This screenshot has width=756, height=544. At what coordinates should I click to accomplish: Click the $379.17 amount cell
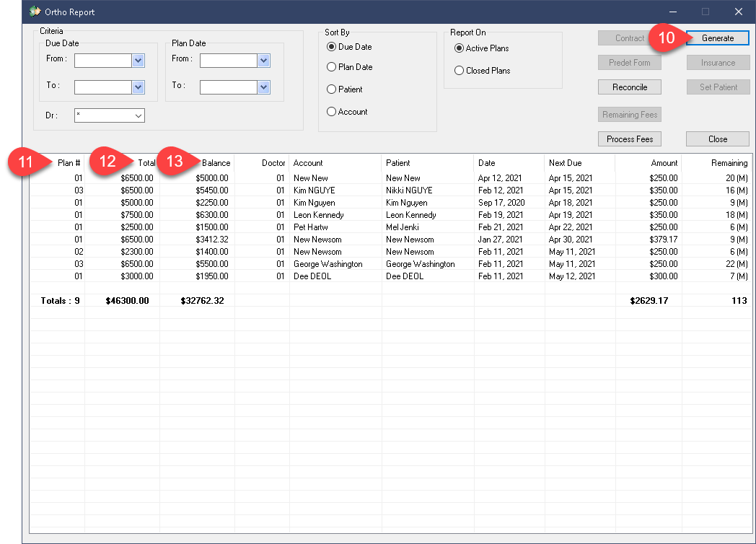pos(664,240)
